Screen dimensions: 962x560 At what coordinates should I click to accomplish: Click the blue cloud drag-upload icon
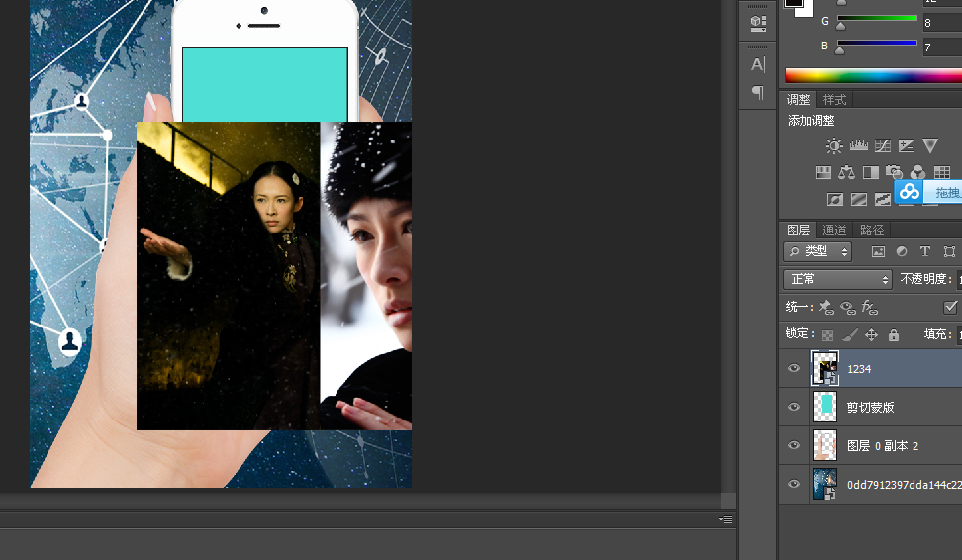coord(910,192)
